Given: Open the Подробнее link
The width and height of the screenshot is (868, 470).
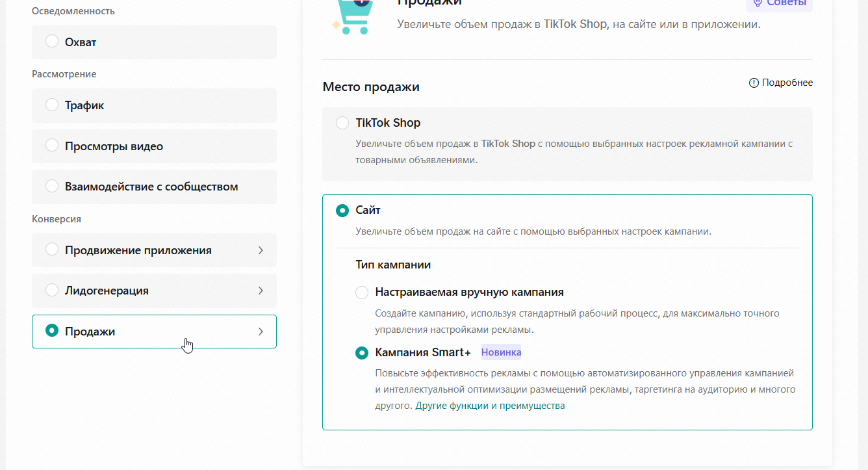Looking at the screenshot, I should coord(787,83).
